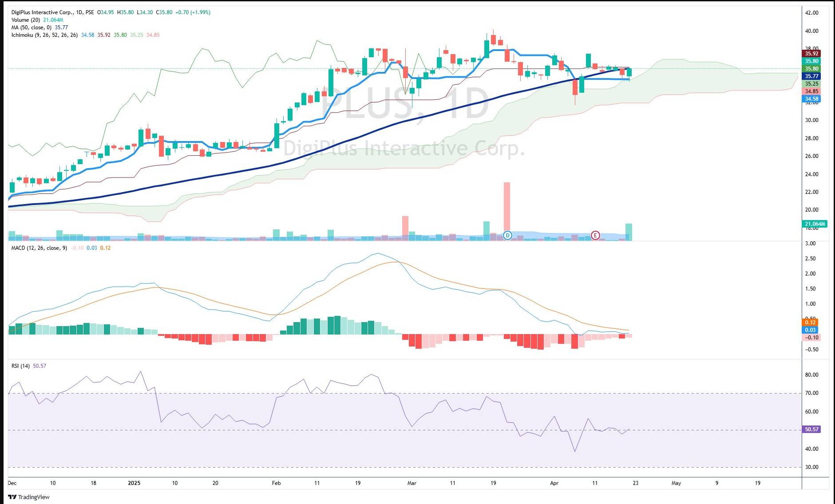This screenshot has height=504, width=835.
Task: Click the Feb label on time axis
Action: tap(276, 483)
